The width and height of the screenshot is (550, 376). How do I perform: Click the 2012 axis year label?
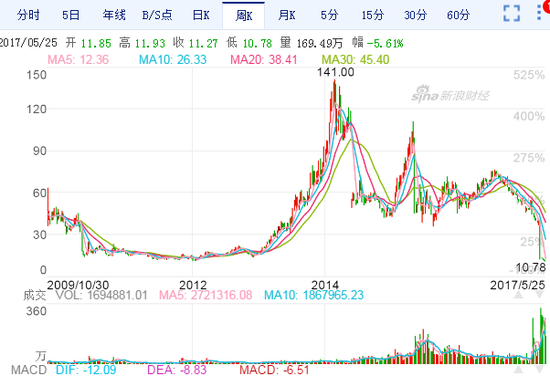coord(193,285)
